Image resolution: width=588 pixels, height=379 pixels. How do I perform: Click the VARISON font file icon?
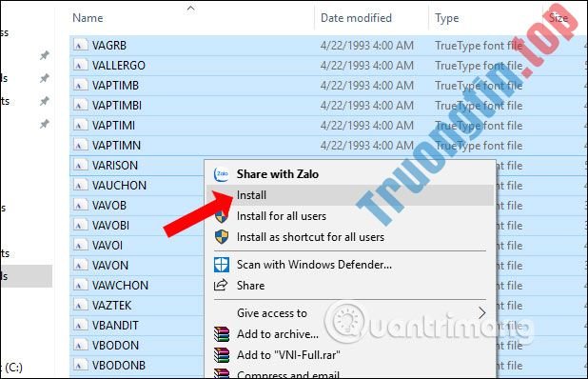(80, 165)
